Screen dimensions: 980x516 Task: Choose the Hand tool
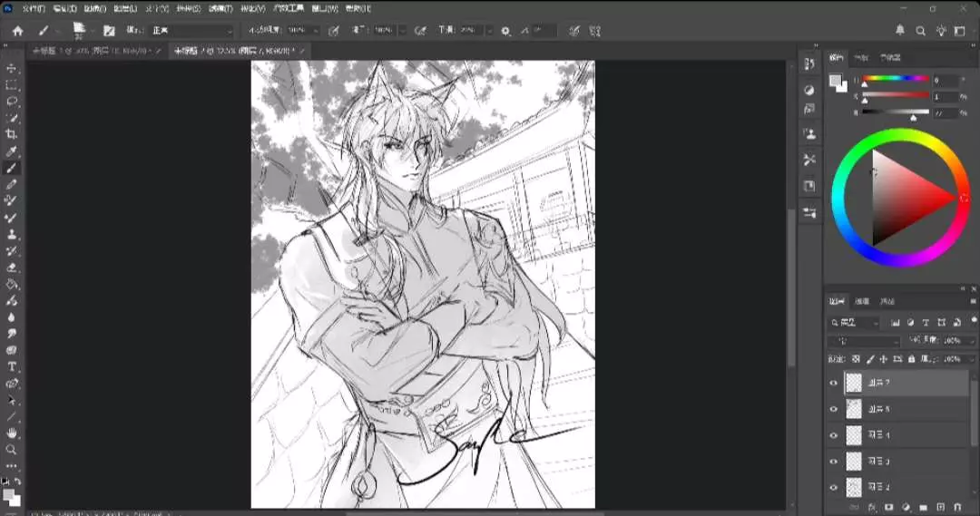coord(12,433)
